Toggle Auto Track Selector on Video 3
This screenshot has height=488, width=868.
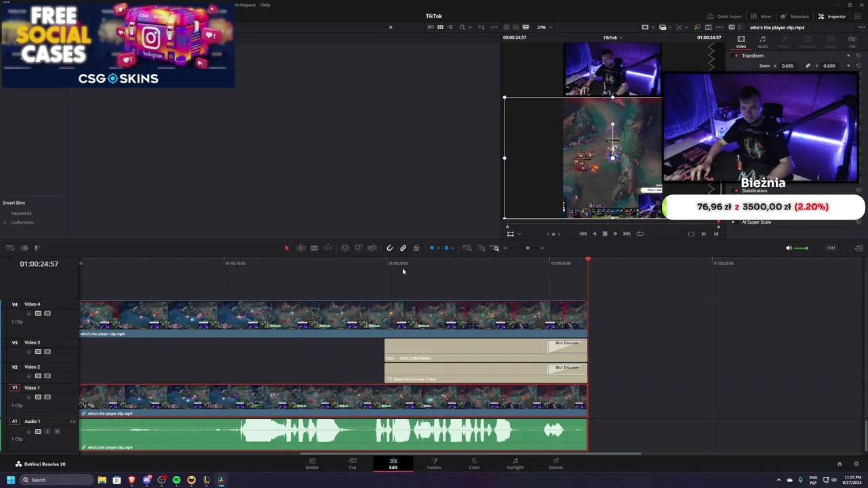coord(38,352)
